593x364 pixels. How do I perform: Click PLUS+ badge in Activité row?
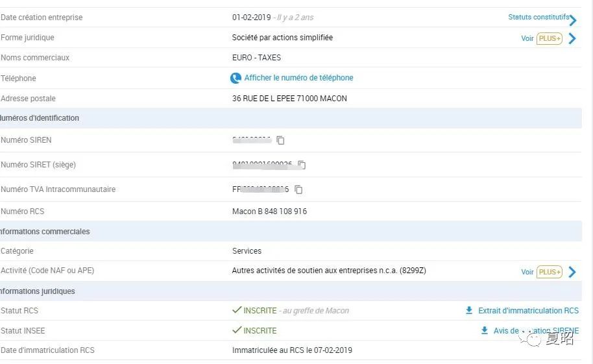pyautogui.click(x=550, y=272)
